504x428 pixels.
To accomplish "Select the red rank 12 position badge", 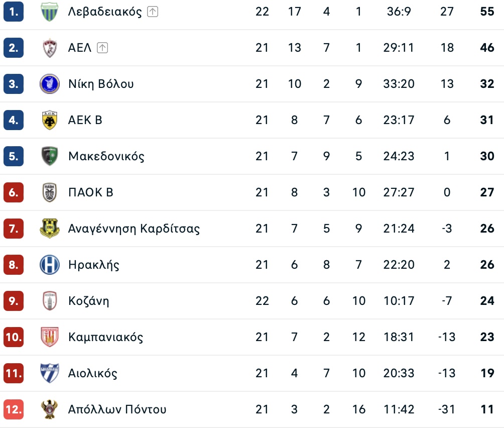I will click(x=14, y=409).
